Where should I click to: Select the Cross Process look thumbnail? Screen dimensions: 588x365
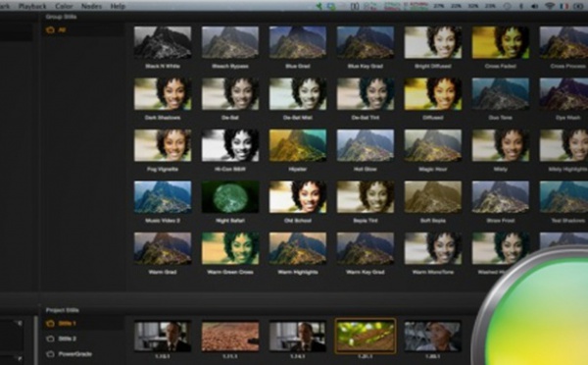point(563,42)
